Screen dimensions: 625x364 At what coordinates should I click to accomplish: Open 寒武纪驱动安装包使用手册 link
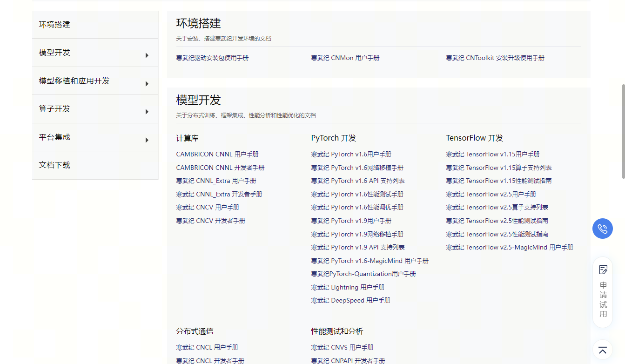coord(212,58)
